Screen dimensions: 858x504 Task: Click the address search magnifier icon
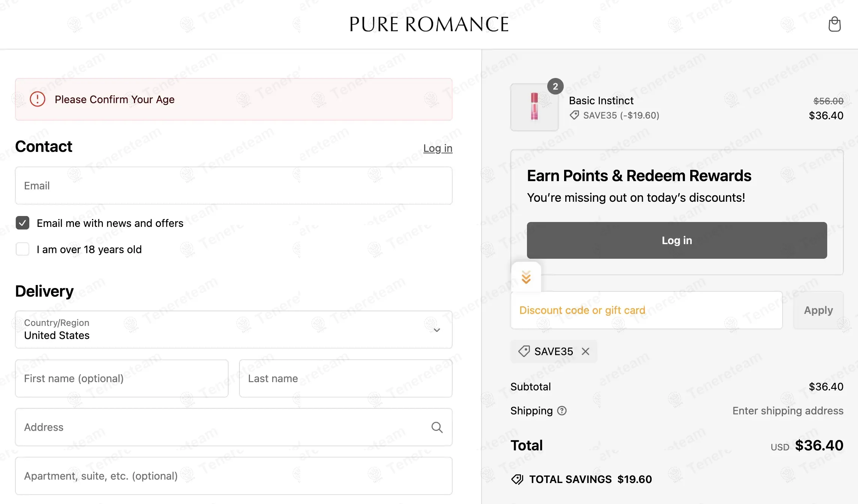[x=437, y=427]
